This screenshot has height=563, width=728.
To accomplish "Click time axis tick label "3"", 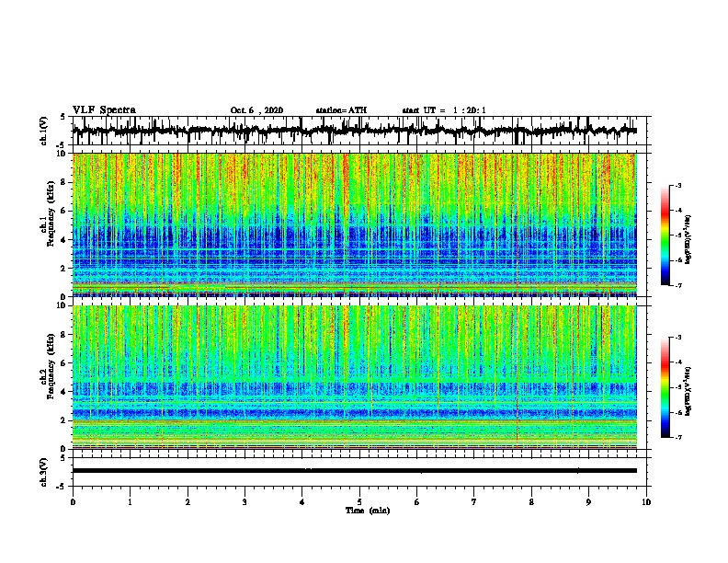I will coord(245,501).
